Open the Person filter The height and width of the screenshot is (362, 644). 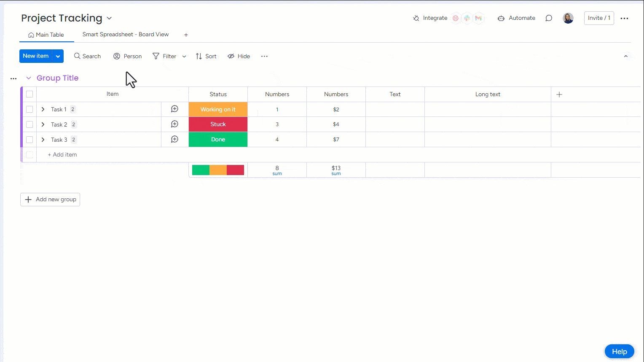tap(127, 56)
